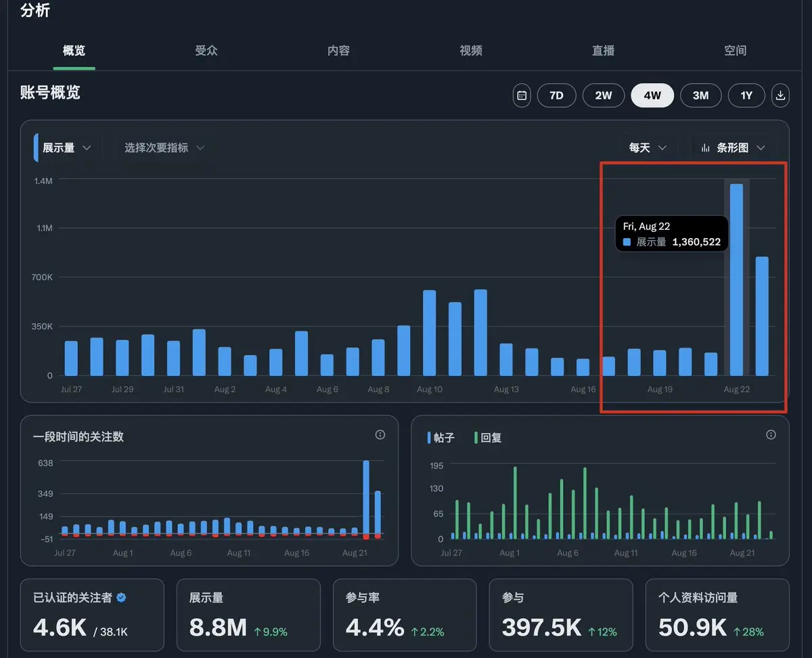812x658 pixels.
Task: Select the 4W time range
Action: pyautogui.click(x=652, y=95)
